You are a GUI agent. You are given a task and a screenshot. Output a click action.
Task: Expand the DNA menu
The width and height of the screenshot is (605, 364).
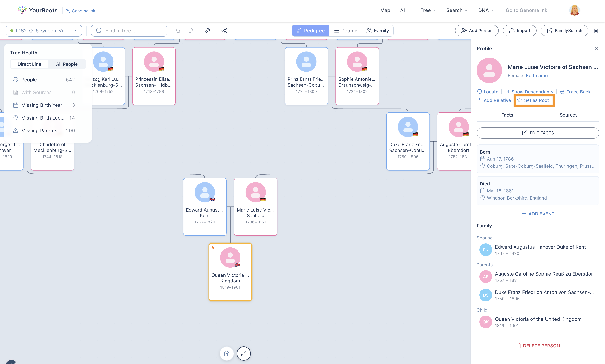(x=486, y=10)
